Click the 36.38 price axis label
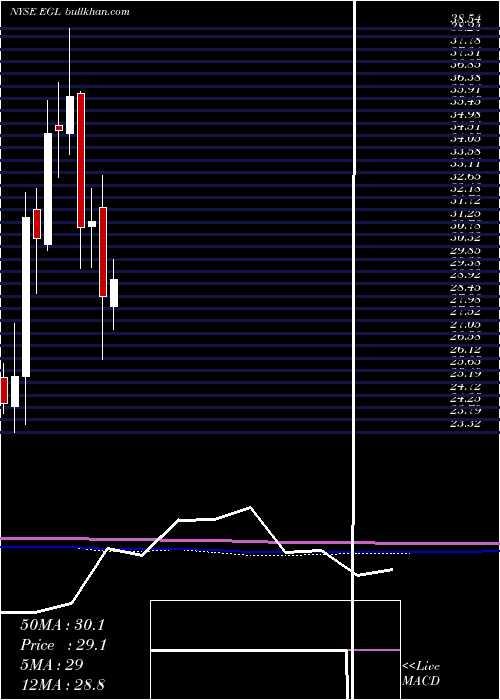The width and height of the screenshot is (500, 700). pyautogui.click(x=466, y=77)
